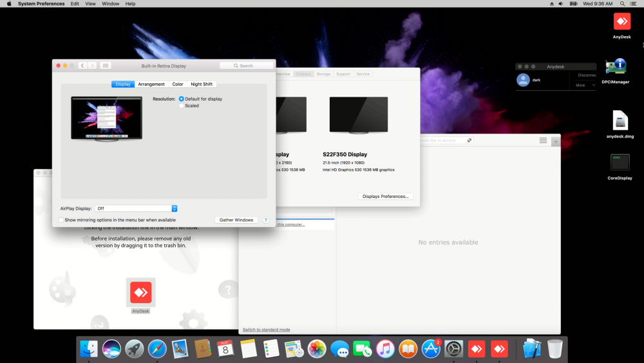The image size is (644, 363).
Task: Click S22F350 Display monitor image
Action: 359,115
